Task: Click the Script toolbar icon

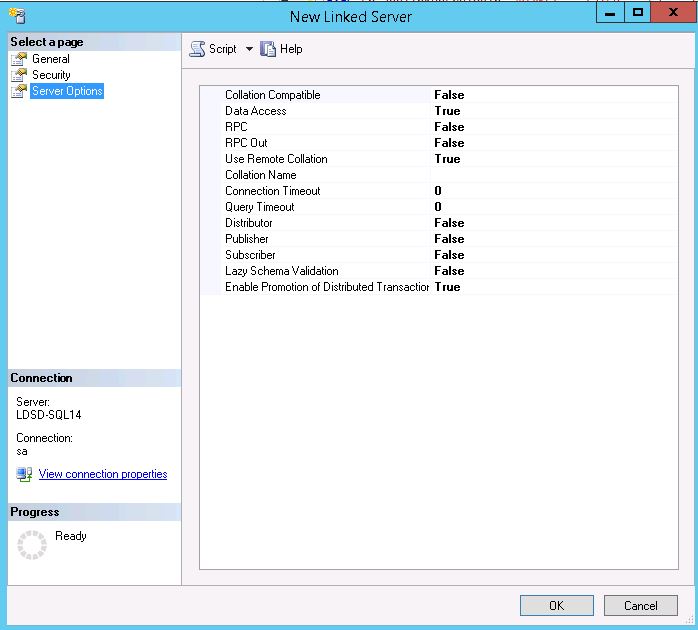Action: point(198,49)
